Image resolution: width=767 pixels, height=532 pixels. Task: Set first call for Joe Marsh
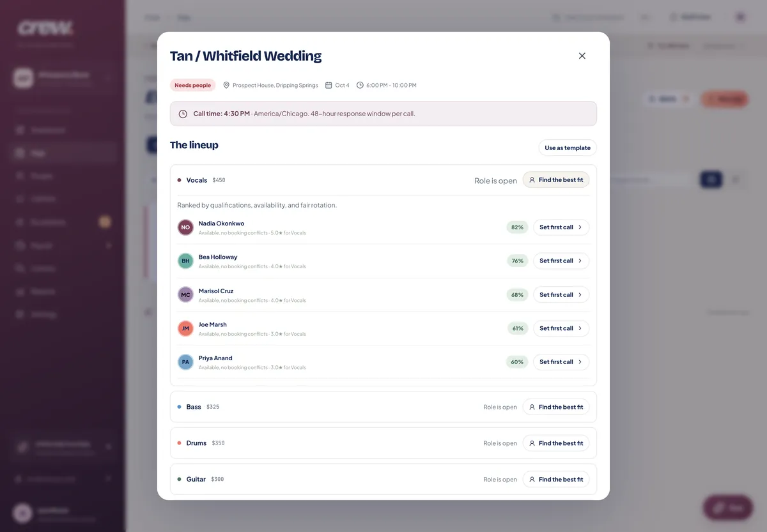(x=561, y=328)
